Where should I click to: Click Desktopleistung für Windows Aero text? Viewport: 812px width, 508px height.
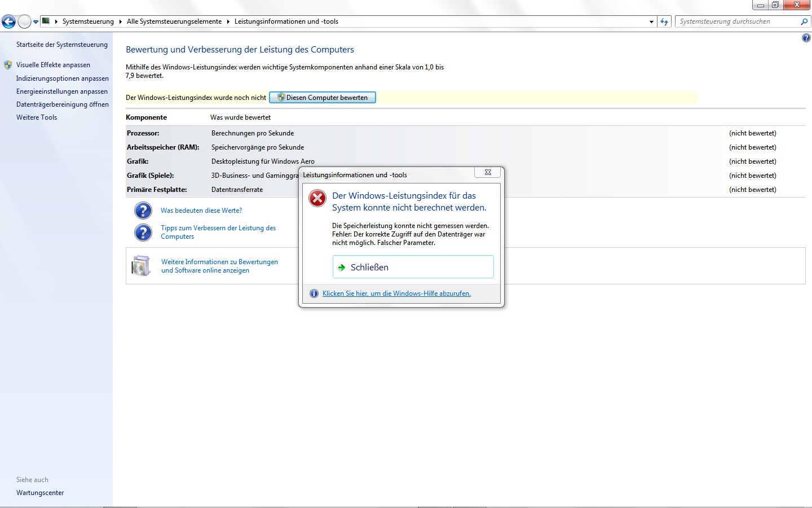(263, 161)
